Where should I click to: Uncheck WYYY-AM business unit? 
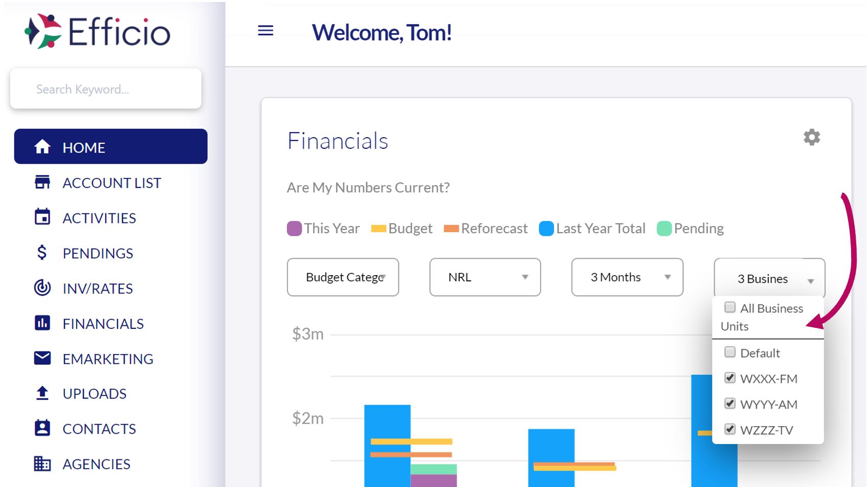click(730, 403)
